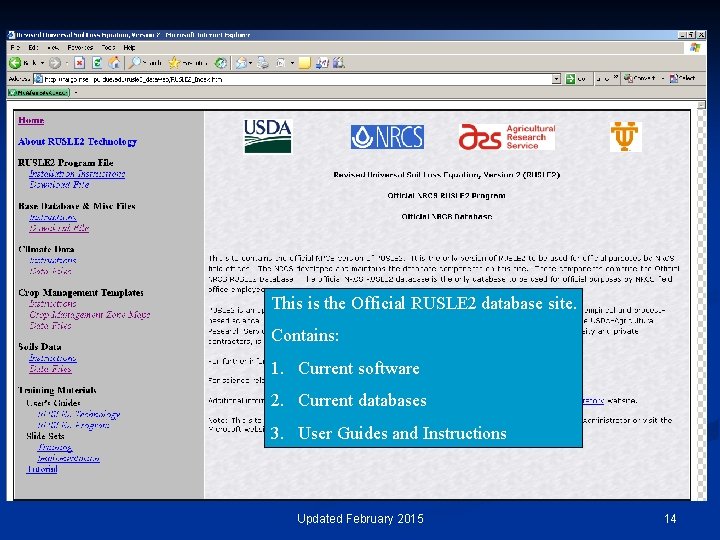Click the green button on the lower toolbar

click(39, 93)
